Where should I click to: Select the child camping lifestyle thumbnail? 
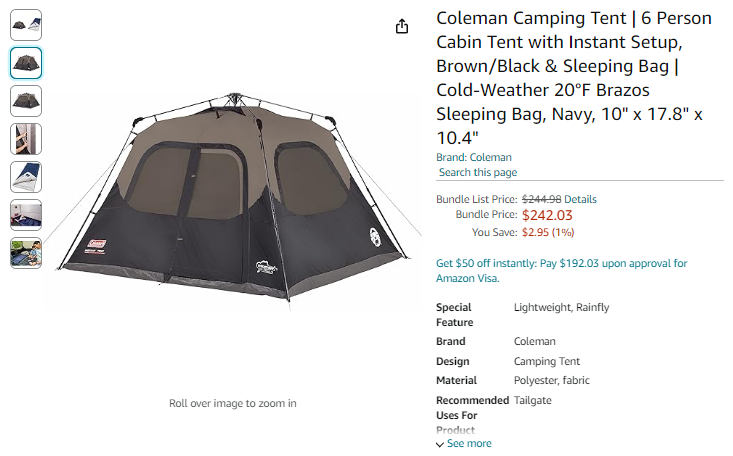[x=26, y=253]
